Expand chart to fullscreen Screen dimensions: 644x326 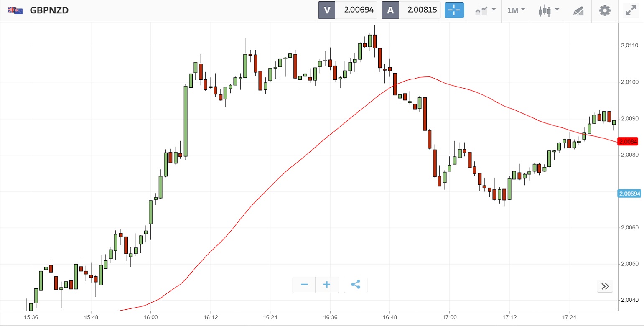coord(630,10)
